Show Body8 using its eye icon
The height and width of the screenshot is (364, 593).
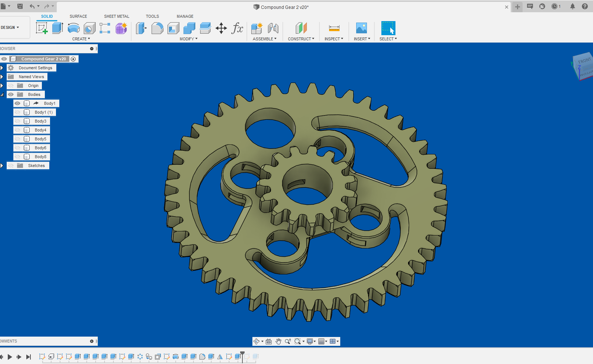[x=17, y=157]
